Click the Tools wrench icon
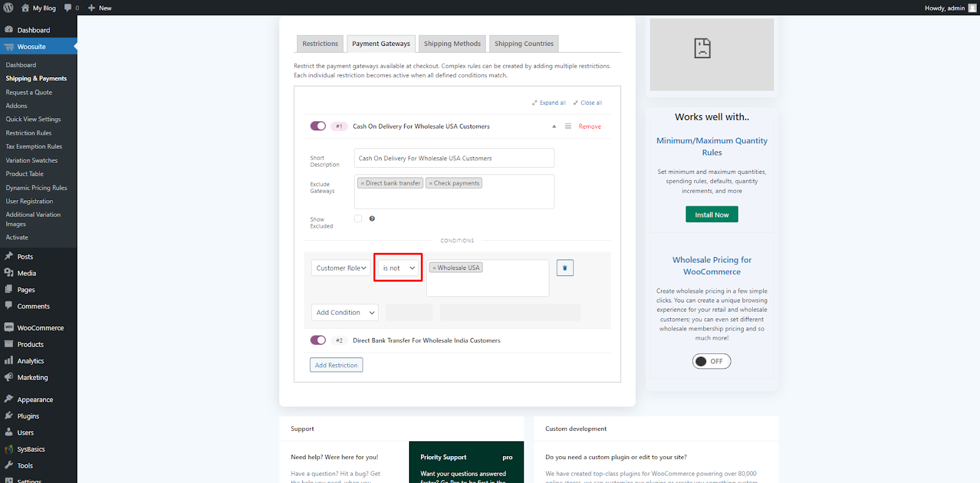Screen dimensions: 980x483 [x=9, y=465]
